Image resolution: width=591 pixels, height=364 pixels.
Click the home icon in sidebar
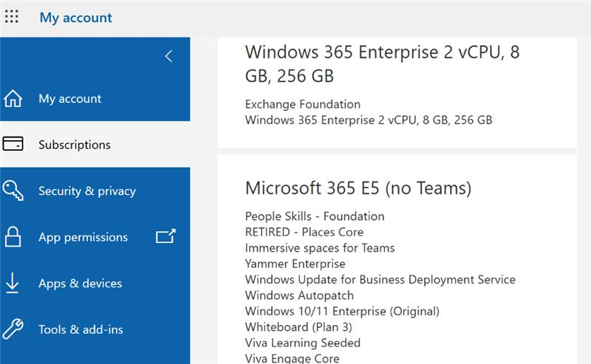pyautogui.click(x=13, y=99)
